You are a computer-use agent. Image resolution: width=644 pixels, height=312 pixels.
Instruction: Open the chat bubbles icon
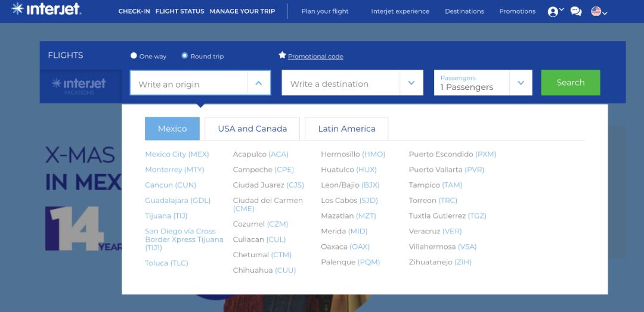point(576,11)
